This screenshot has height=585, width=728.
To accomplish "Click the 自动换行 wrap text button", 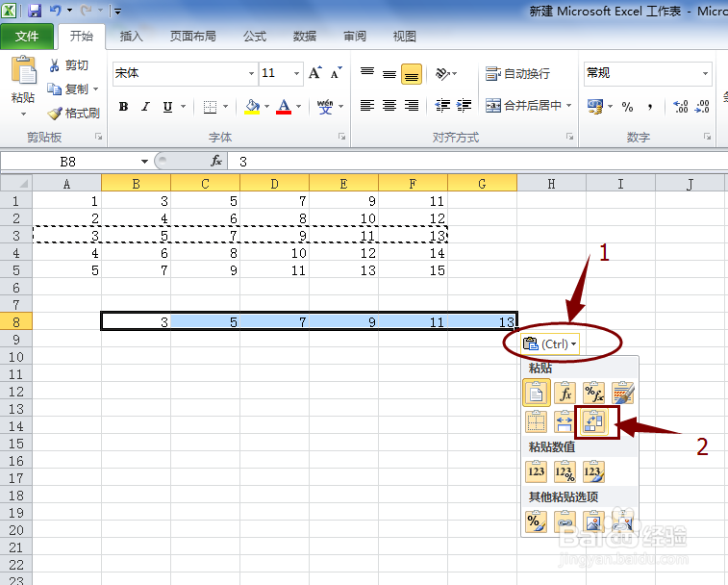I will 517,73.
